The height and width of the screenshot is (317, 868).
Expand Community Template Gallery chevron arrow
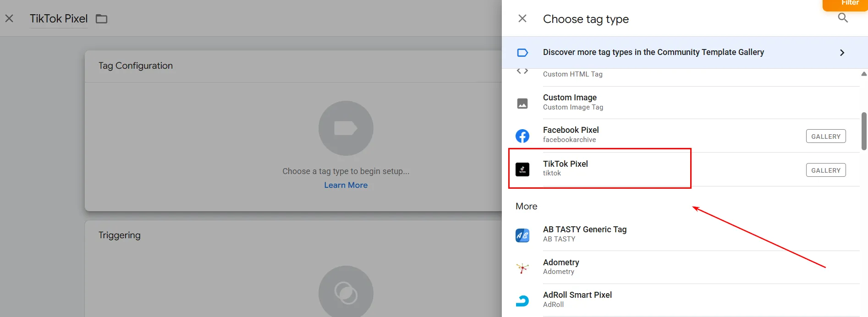point(842,53)
